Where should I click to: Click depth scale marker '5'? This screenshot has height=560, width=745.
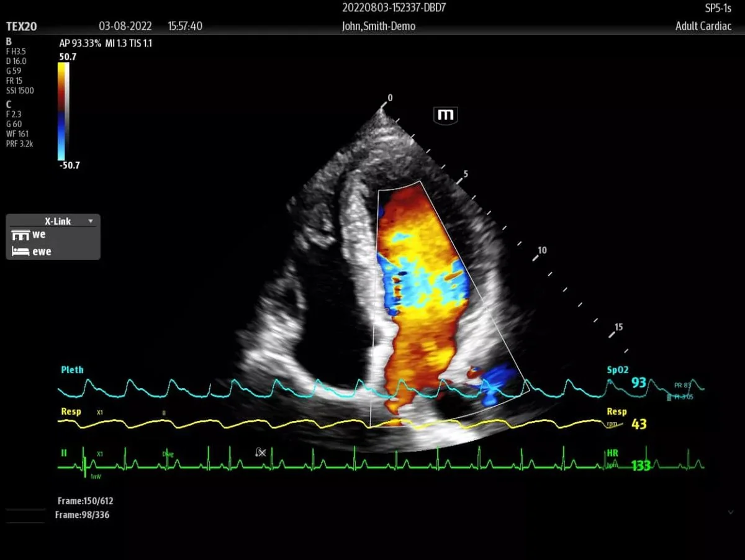(466, 174)
